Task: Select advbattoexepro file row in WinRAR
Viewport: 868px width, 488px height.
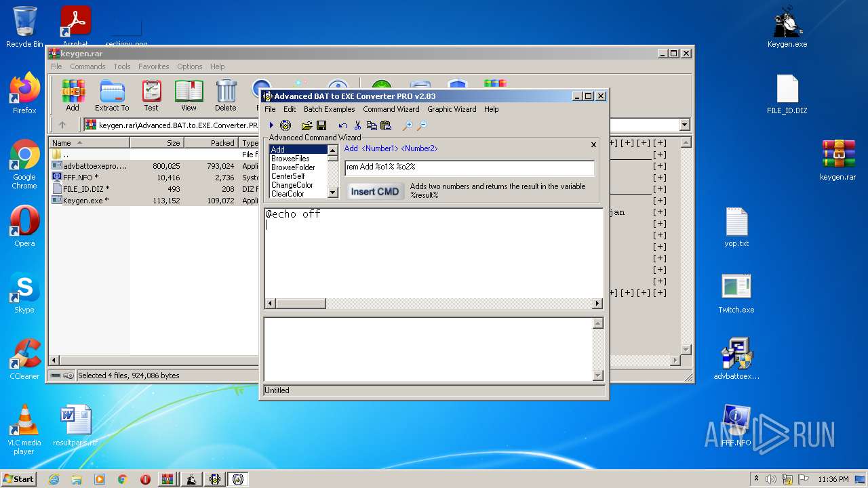Action: click(x=152, y=166)
